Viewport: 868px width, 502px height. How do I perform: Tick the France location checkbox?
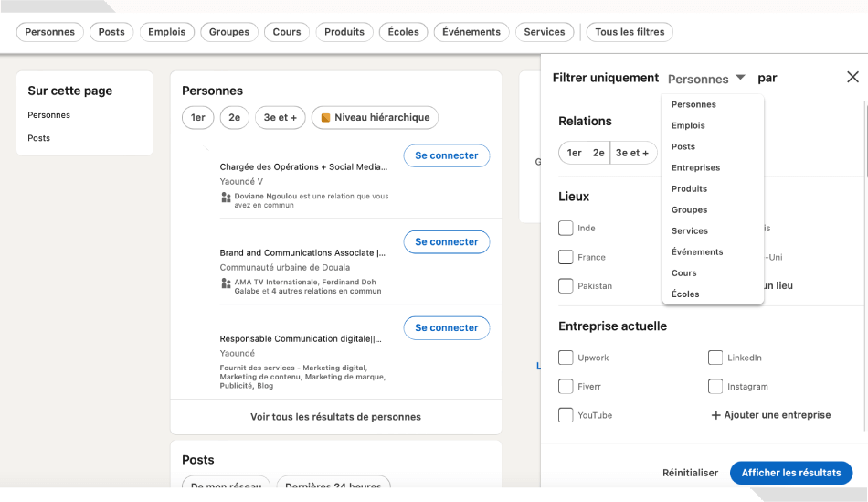tap(566, 257)
